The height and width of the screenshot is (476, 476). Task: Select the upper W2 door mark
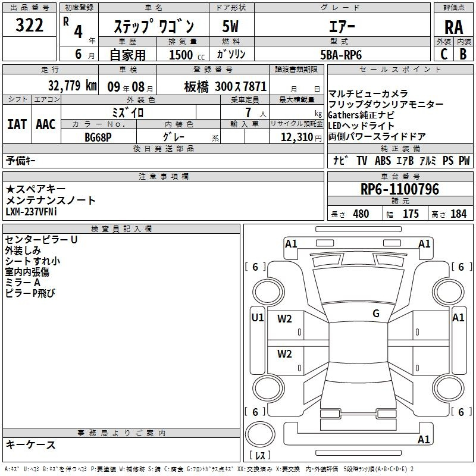[x=284, y=319]
